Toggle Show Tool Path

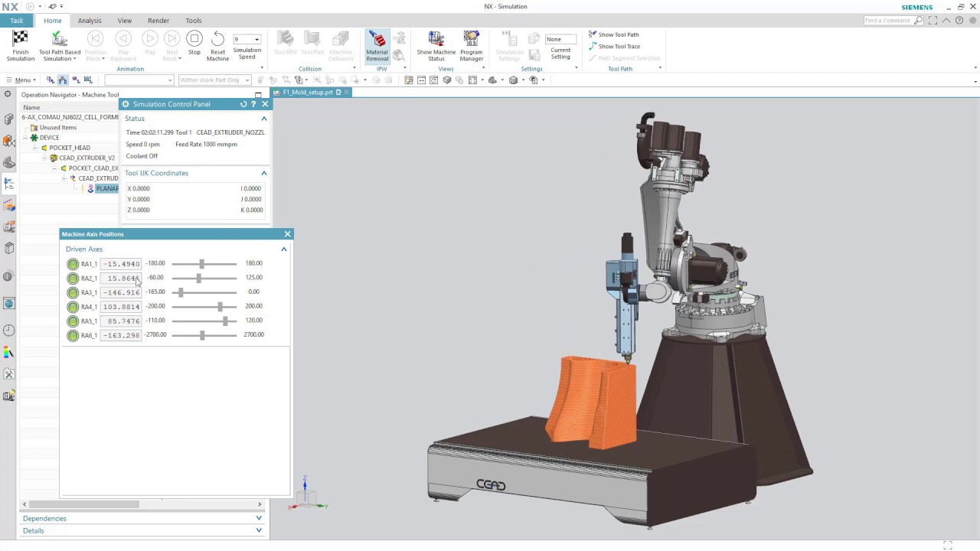pos(614,34)
